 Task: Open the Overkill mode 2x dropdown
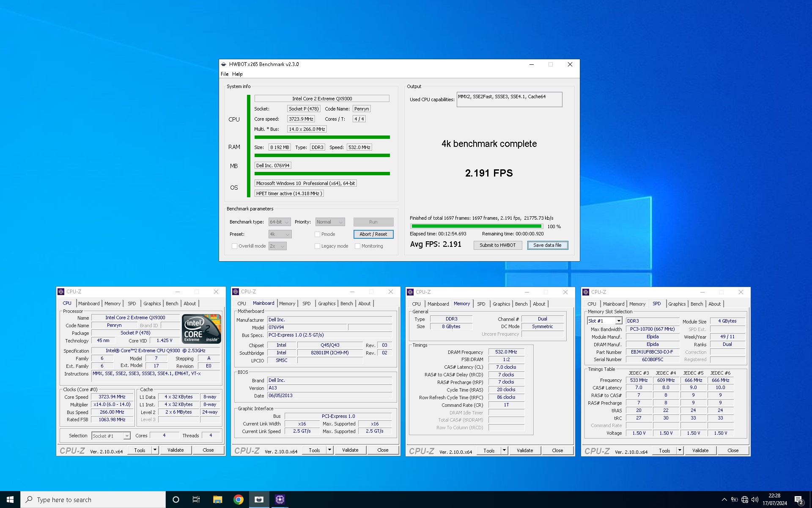tap(277, 246)
